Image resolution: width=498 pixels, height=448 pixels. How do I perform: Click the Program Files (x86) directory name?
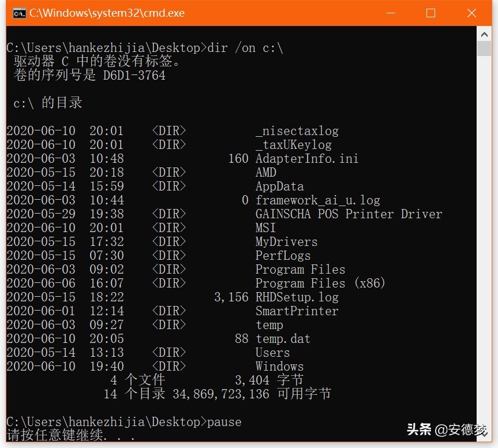tap(320, 283)
